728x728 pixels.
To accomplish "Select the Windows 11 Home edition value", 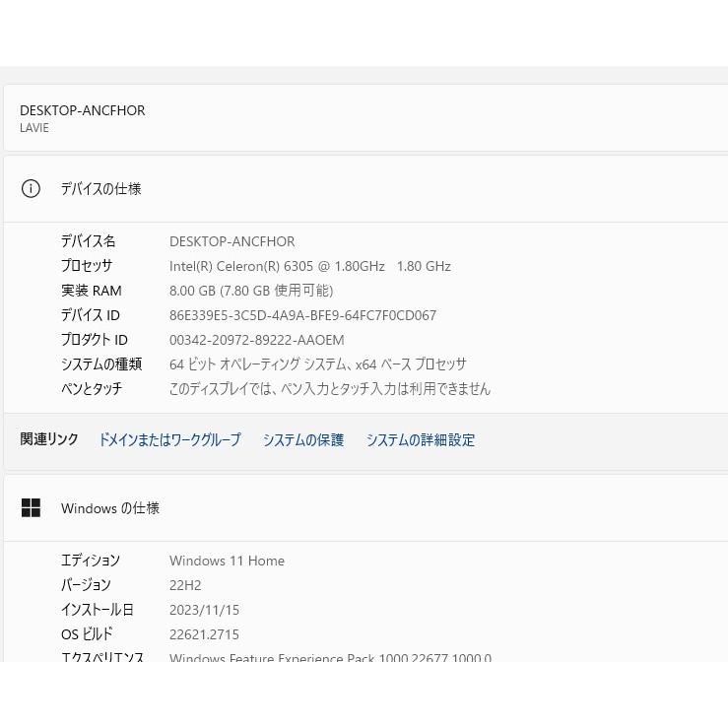I will (227, 561).
